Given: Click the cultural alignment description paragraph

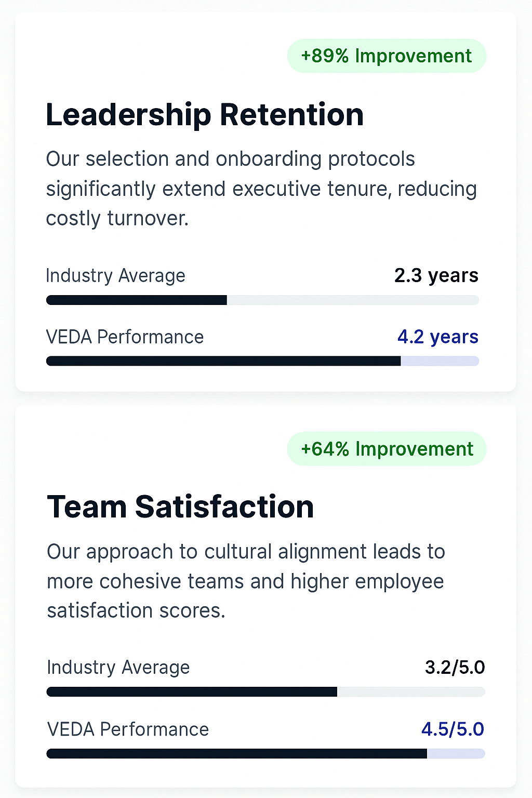Looking at the screenshot, I should [246, 581].
